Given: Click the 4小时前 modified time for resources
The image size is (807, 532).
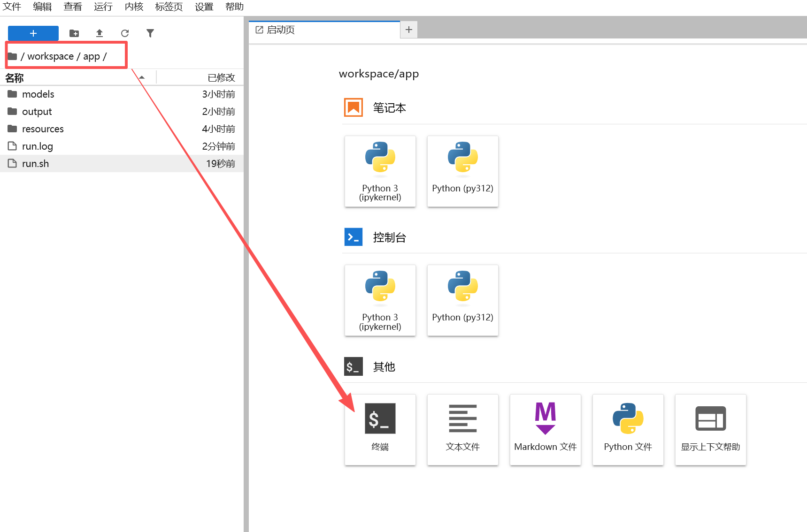Looking at the screenshot, I should [x=219, y=129].
